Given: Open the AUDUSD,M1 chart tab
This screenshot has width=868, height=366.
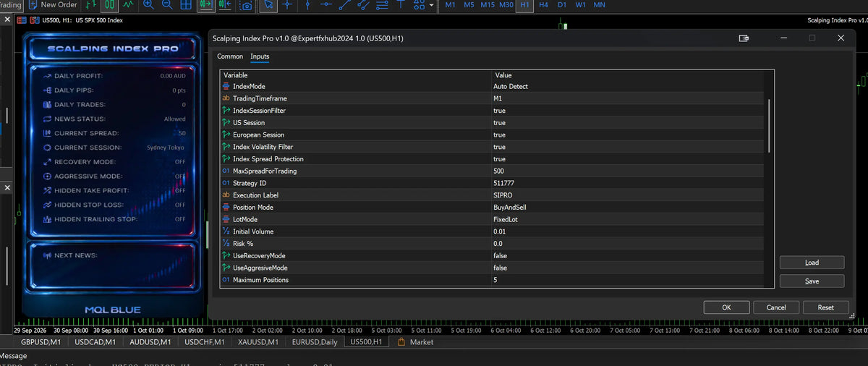Looking at the screenshot, I should [150, 341].
